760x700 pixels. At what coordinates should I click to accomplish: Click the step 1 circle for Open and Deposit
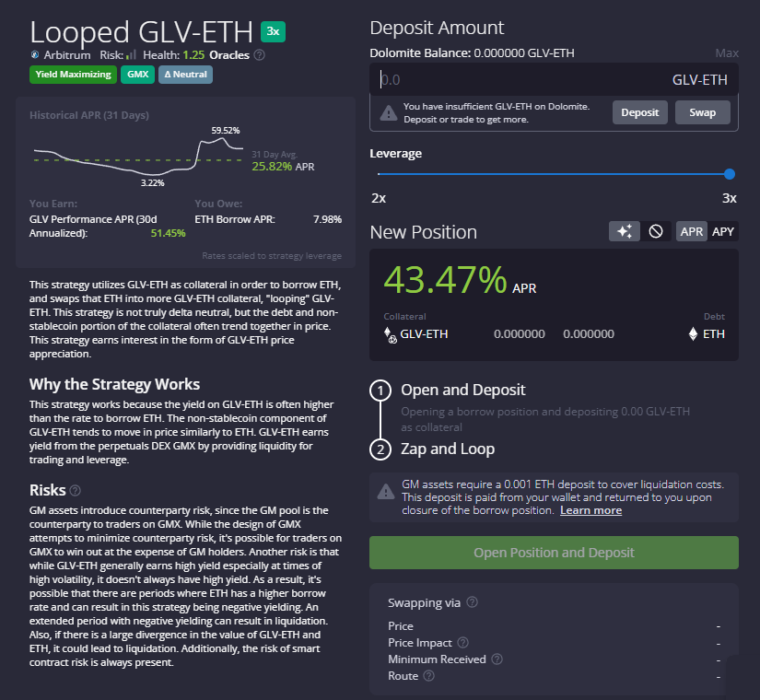380,391
